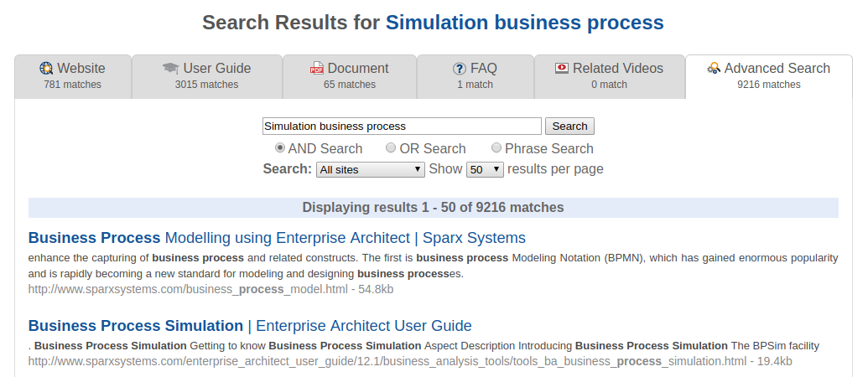868x377 pixels.
Task: Click the search query text field
Action: (x=402, y=127)
